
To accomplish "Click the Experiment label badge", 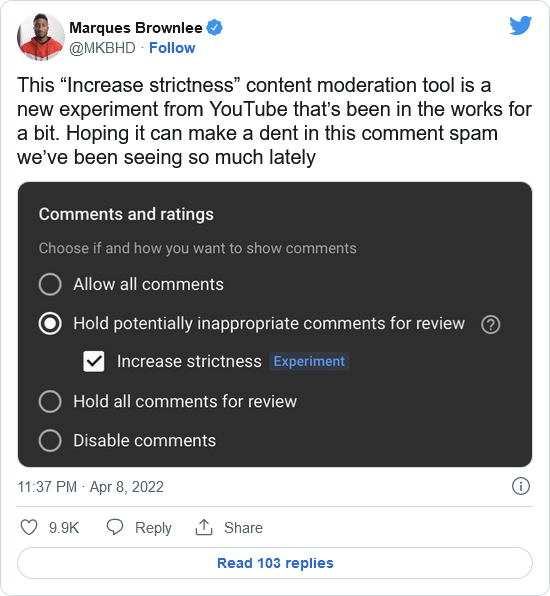I will point(309,361).
